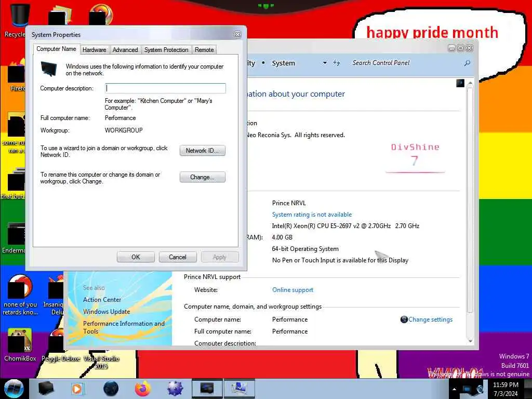Screen dimensions: 532x399
Task: Maximize the Control Panel System window
Action: [x=460, y=48]
